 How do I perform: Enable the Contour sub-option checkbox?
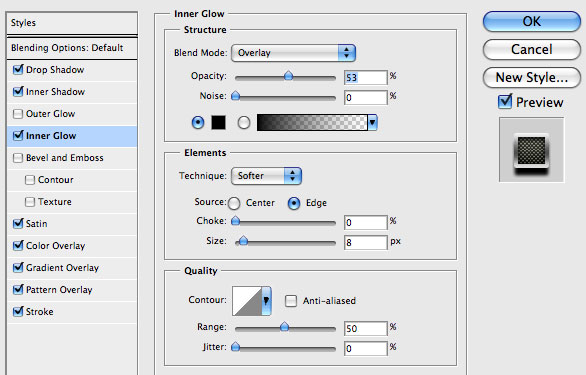pyautogui.click(x=30, y=180)
